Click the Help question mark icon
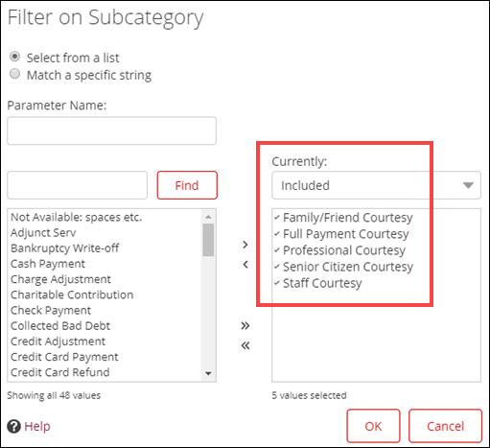 pos(13,426)
